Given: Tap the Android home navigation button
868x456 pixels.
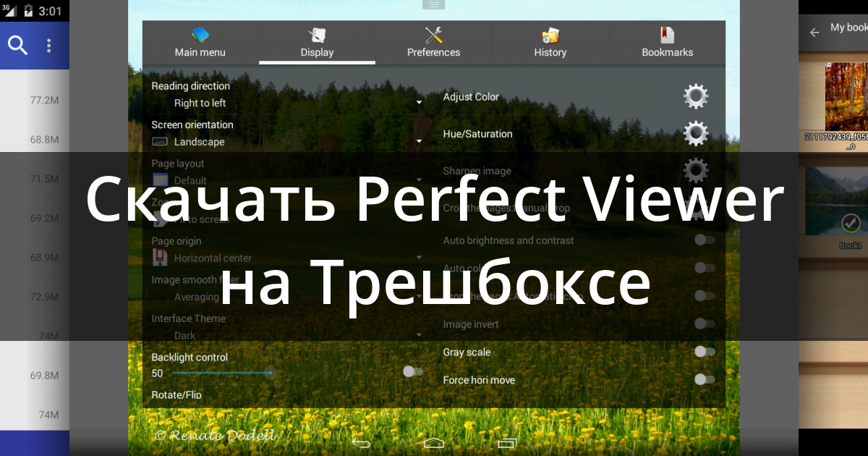Looking at the screenshot, I should point(433,442).
